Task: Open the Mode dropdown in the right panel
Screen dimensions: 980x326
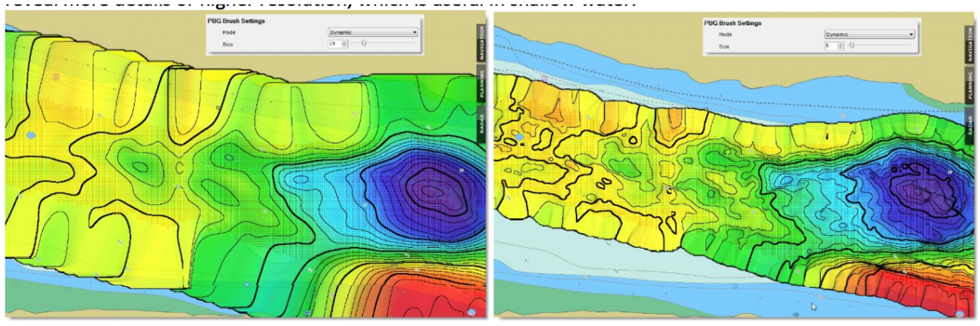Action: 869,34
